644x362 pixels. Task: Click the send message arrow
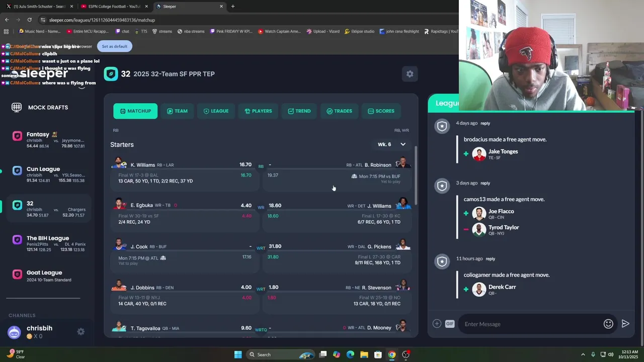tap(625, 324)
